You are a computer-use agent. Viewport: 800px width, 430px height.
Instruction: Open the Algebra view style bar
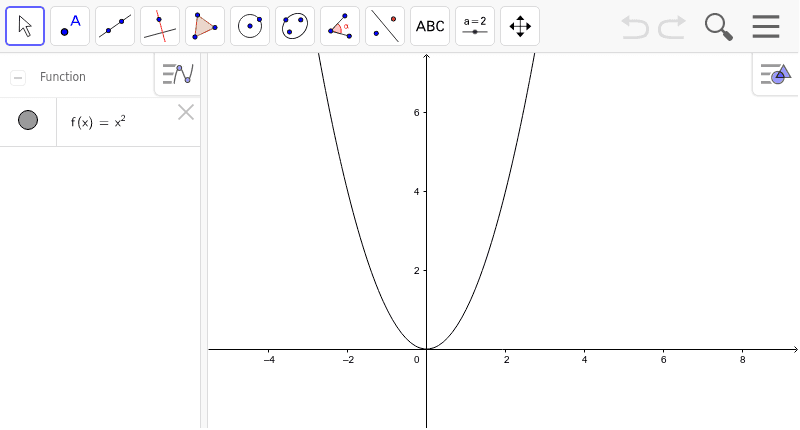(178, 74)
